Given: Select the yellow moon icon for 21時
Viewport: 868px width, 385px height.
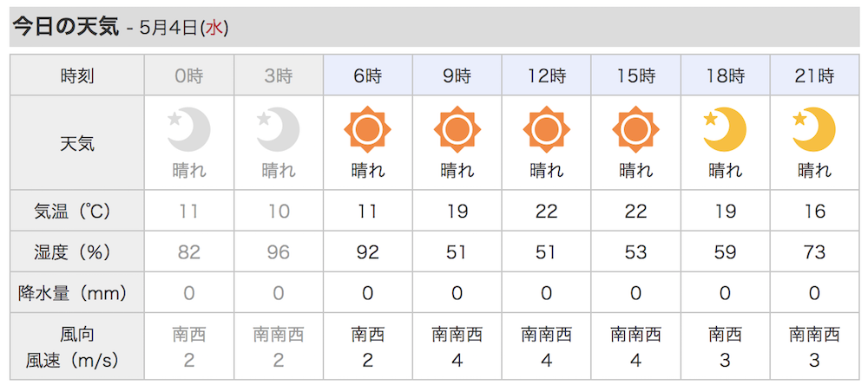Looking at the screenshot, I should coord(814,130).
